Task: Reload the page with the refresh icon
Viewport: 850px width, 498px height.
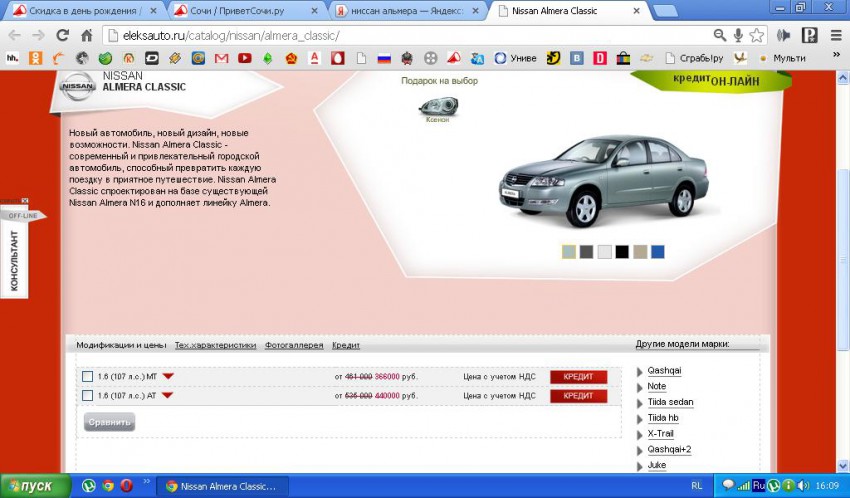Action: click(x=62, y=35)
